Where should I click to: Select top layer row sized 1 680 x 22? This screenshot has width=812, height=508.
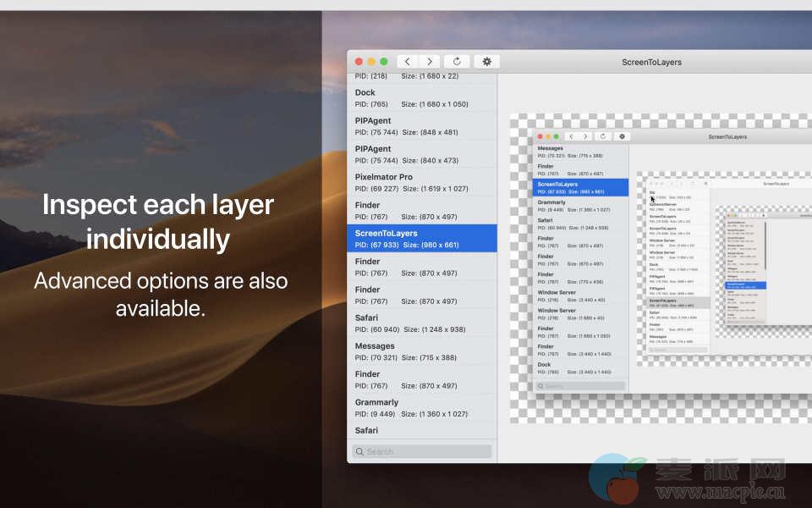coord(421,77)
